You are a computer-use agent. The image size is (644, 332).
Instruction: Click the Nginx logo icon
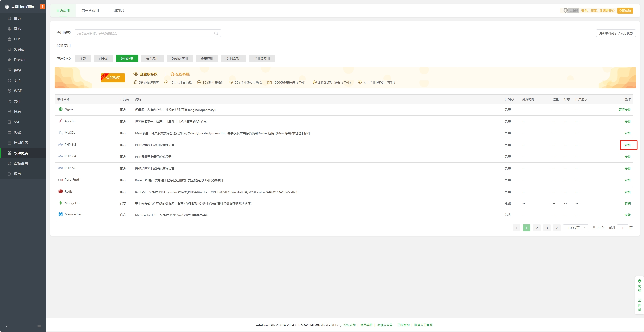coord(61,109)
